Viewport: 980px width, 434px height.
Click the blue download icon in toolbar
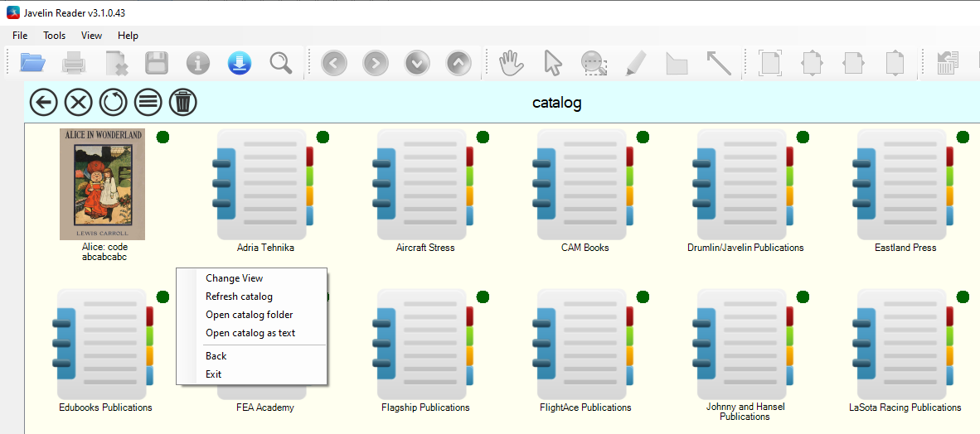(x=240, y=63)
